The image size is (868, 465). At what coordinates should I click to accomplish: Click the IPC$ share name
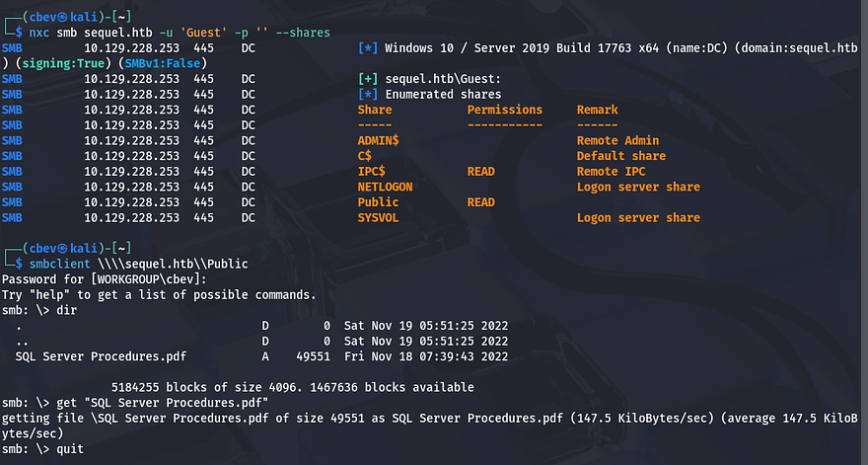pyautogui.click(x=371, y=172)
